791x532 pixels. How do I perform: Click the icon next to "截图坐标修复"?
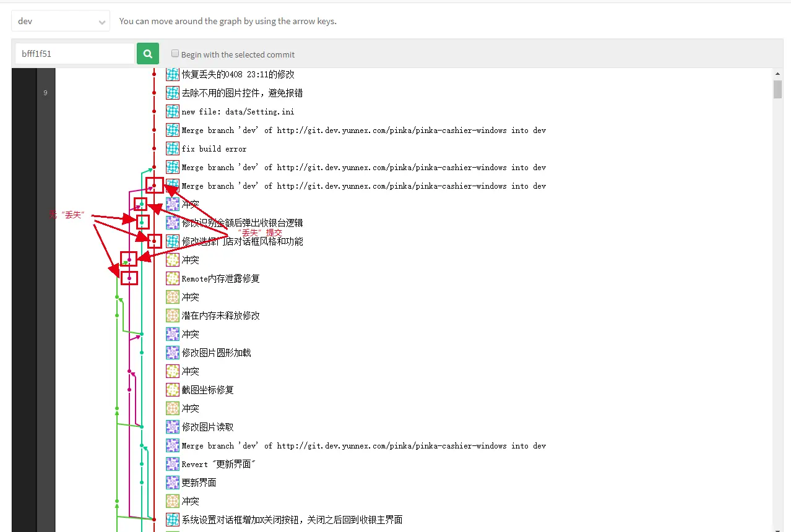click(x=171, y=390)
